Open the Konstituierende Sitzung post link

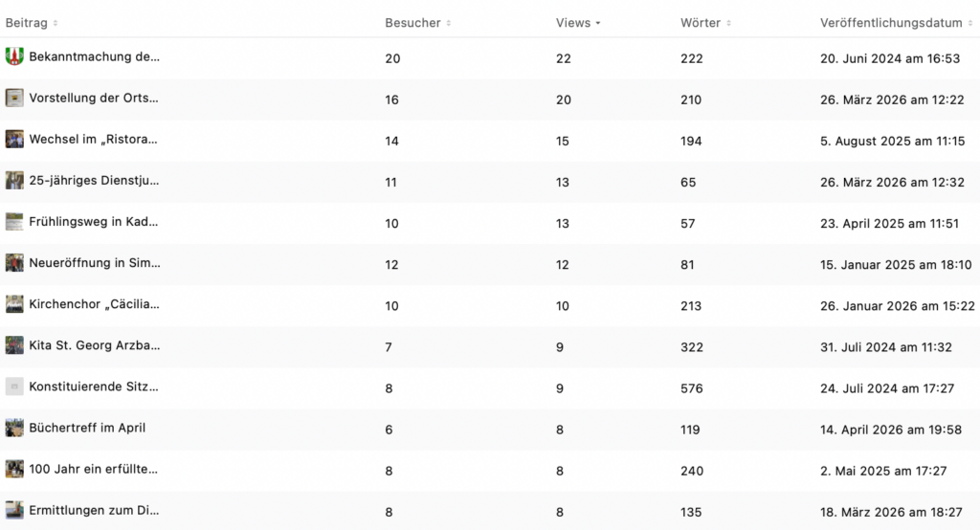94,387
